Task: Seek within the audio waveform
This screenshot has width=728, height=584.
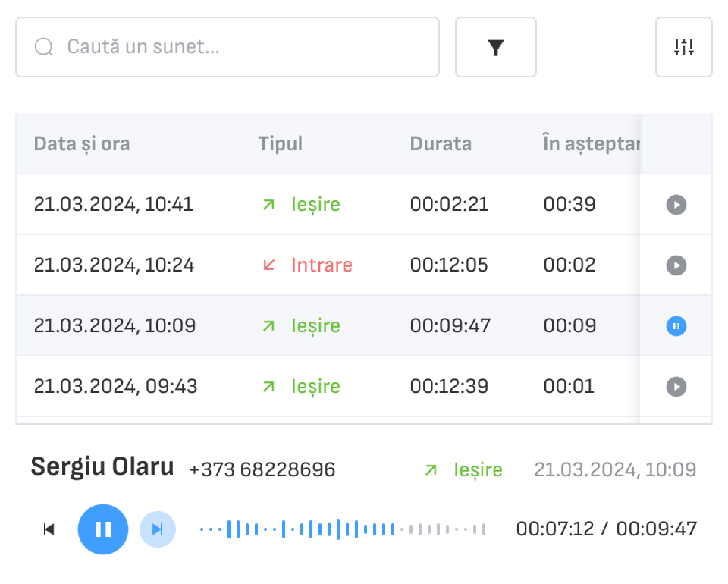Action: pos(341,529)
